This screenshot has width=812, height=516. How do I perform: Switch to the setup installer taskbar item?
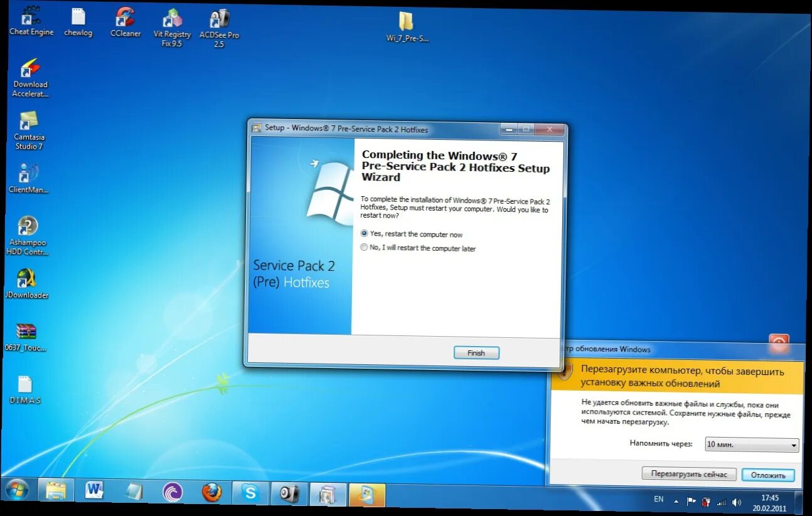328,495
